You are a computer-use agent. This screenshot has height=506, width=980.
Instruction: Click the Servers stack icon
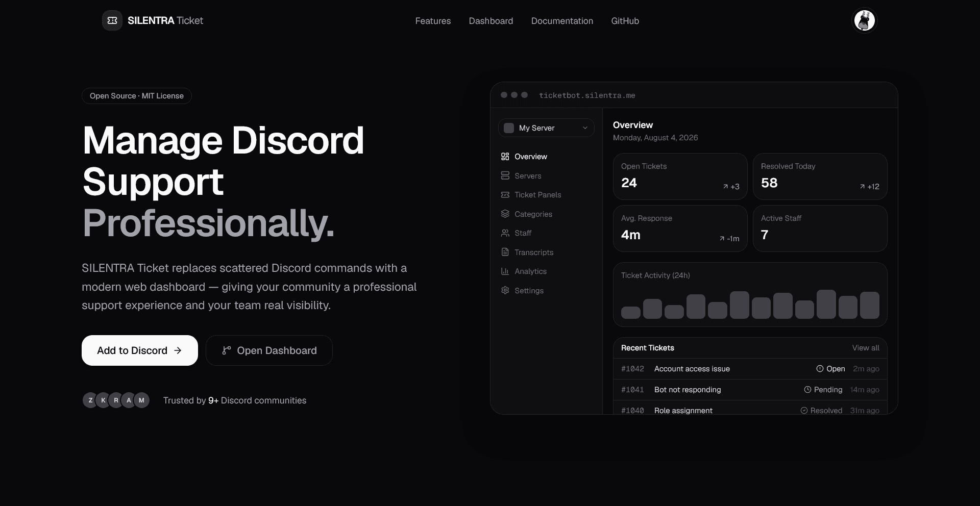505,175
